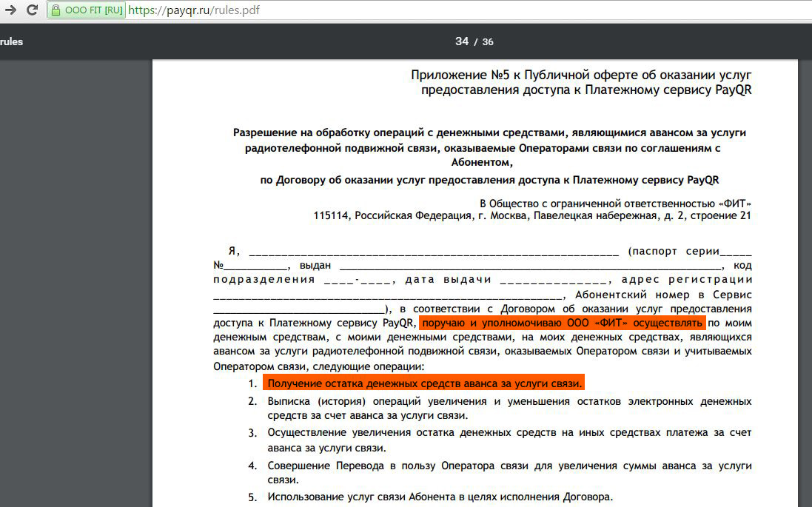812x507 pixels.
Task: Click list item 3 starting "Осуществление увеличения остатка"
Action: coord(509,440)
